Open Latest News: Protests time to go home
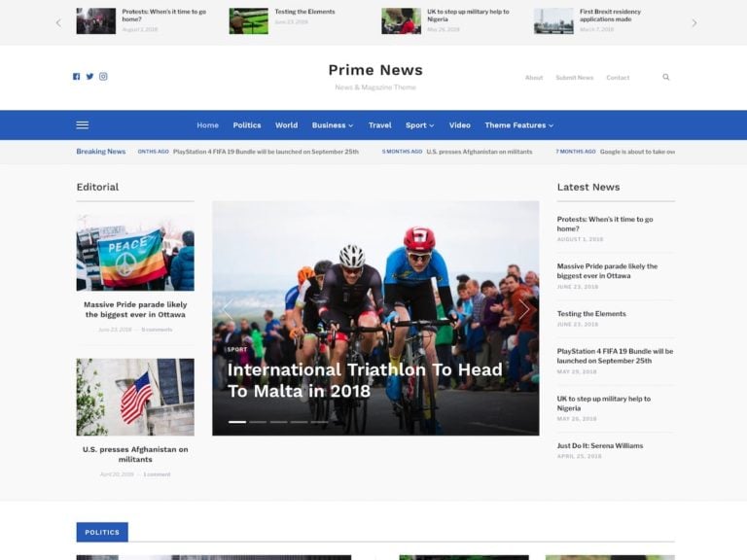The image size is (747, 560). (x=605, y=224)
